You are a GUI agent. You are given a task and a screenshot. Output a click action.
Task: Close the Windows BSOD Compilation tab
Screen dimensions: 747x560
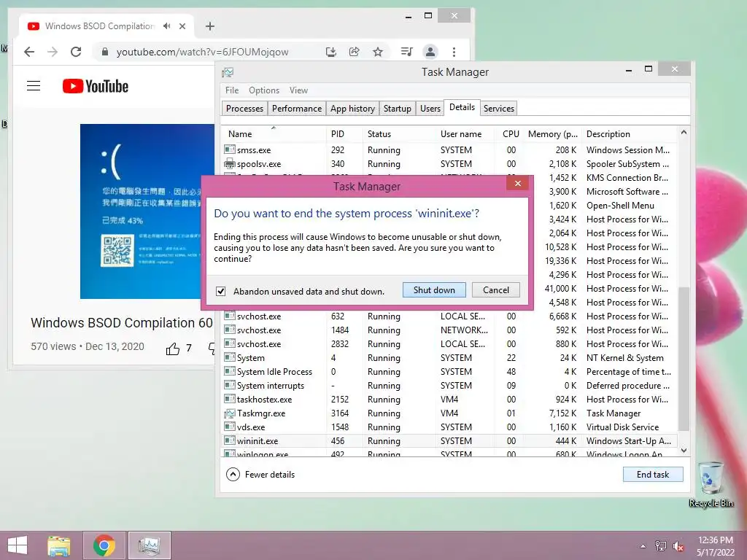182,26
